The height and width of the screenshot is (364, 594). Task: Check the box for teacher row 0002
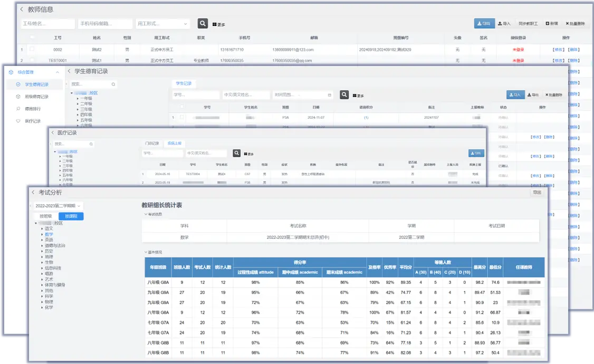click(32, 50)
